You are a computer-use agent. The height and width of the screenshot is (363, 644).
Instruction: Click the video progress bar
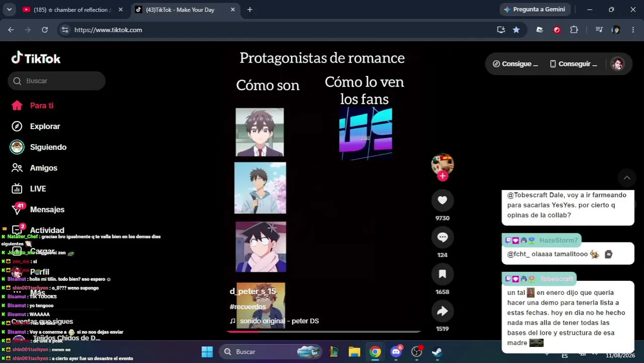[x=323, y=332]
